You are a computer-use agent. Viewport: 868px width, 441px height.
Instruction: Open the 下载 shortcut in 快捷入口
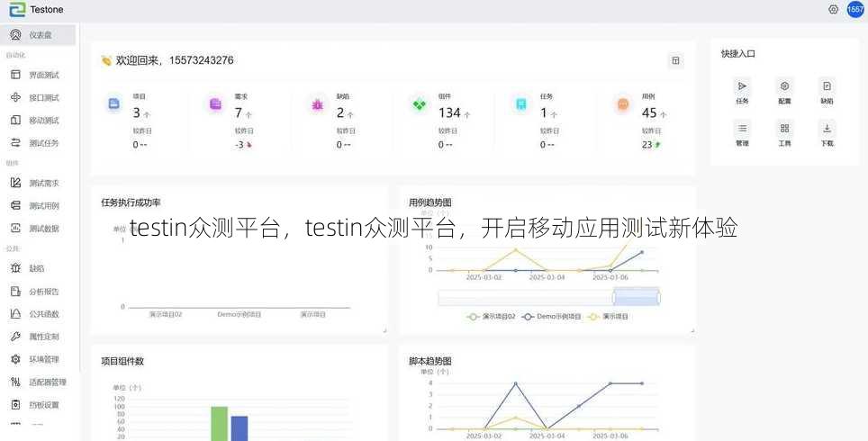[x=827, y=133]
